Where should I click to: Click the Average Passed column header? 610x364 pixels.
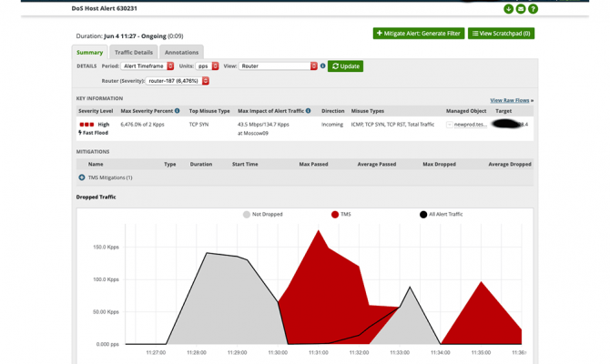pyautogui.click(x=377, y=164)
